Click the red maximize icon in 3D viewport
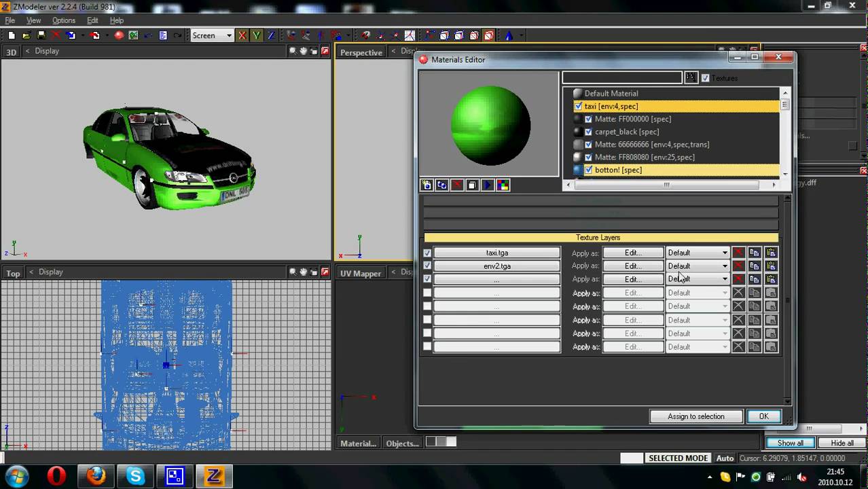 [x=325, y=51]
